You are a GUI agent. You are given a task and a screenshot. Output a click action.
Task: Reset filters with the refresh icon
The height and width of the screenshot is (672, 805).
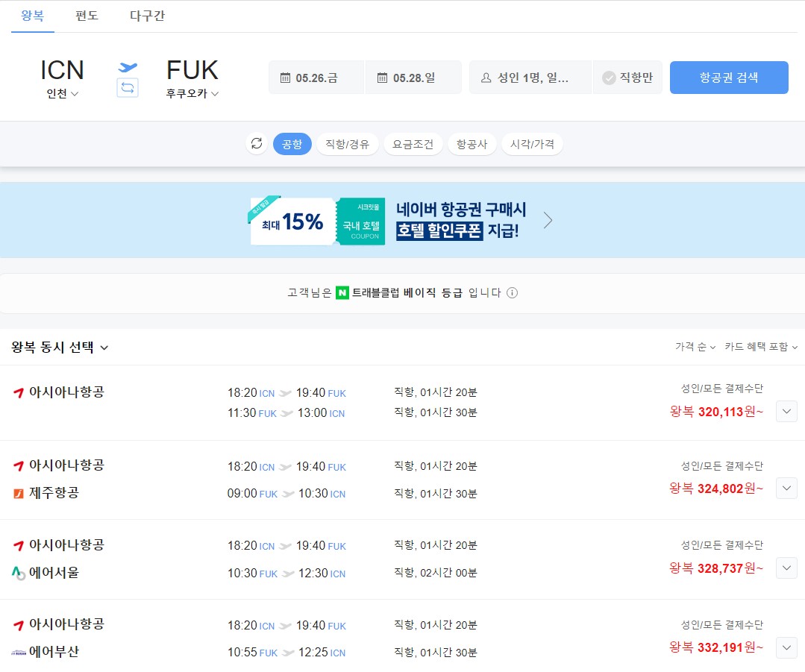tap(257, 144)
